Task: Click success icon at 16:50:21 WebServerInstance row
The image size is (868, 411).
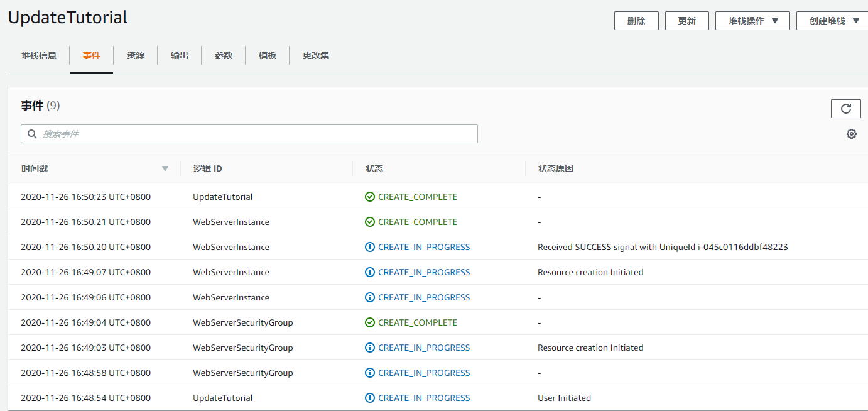Action: click(370, 222)
